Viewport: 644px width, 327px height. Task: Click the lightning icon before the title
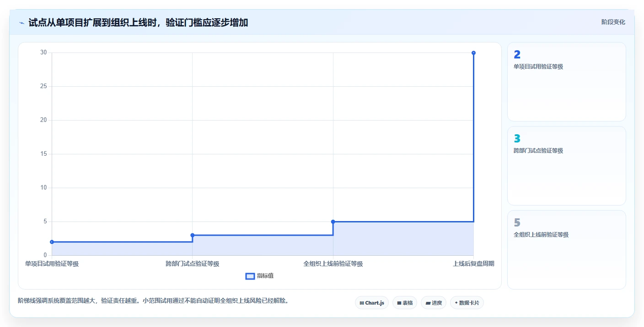21,23
